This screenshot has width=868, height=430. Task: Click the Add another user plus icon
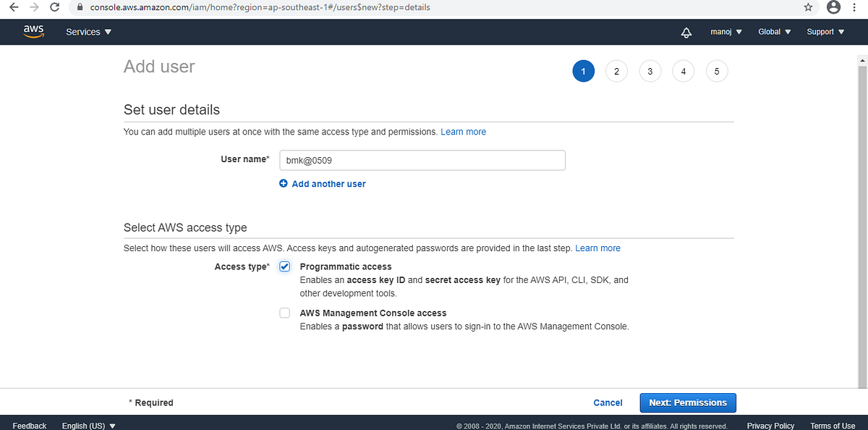(283, 183)
